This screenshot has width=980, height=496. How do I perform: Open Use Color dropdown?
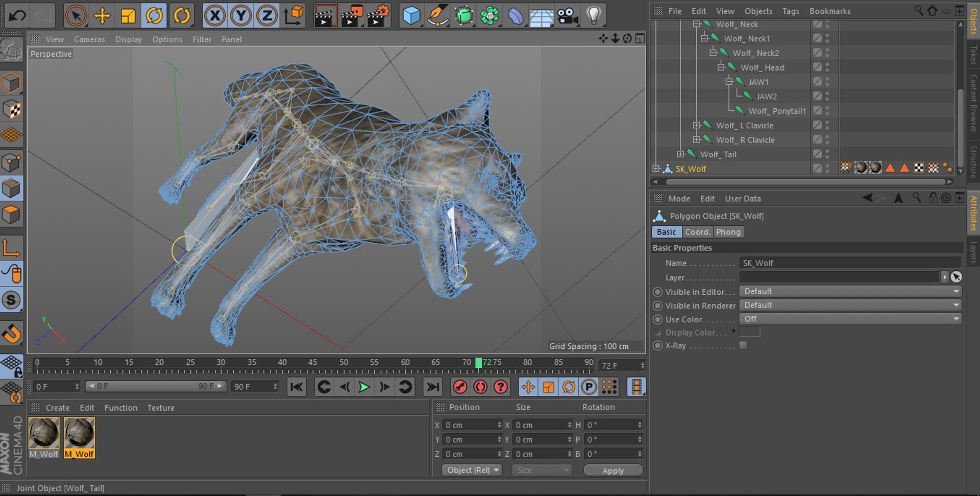click(x=850, y=319)
